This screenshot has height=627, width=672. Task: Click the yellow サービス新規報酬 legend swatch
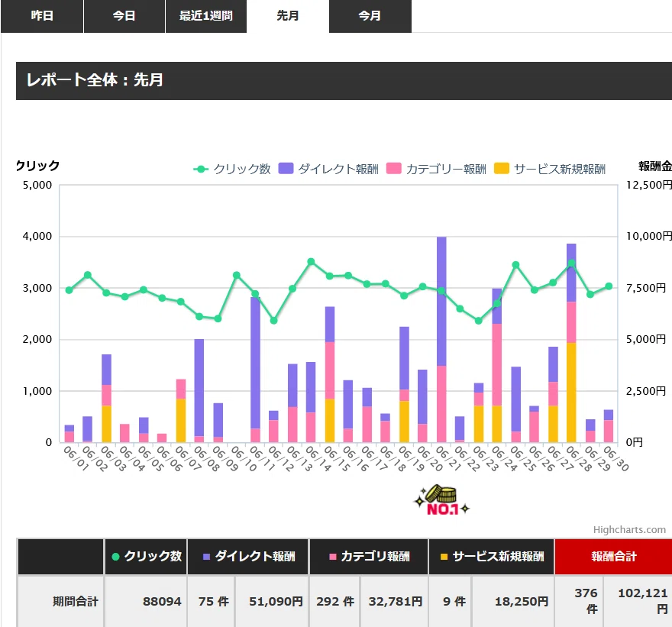pyautogui.click(x=502, y=169)
